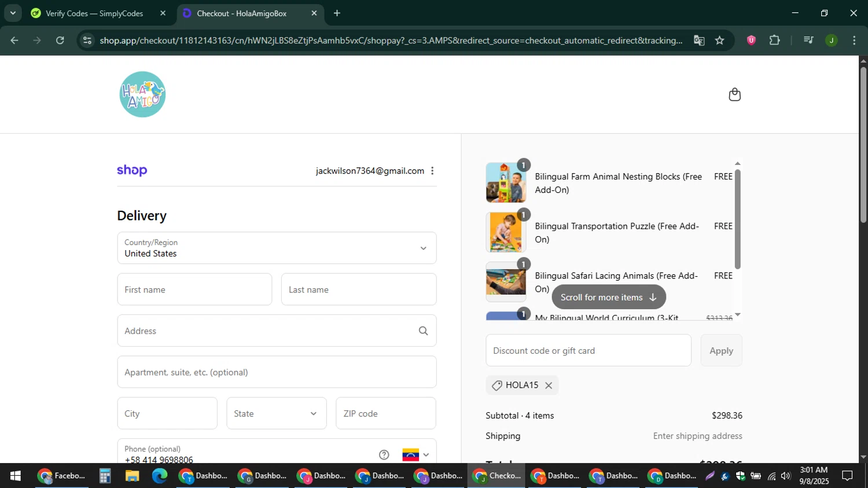Viewport: 868px width, 488px height.
Task: Open a new browser tab
Action: 337,13
